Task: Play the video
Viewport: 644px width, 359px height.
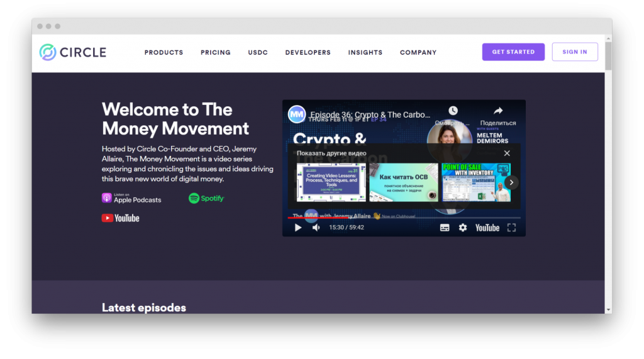Action: click(x=297, y=228)
